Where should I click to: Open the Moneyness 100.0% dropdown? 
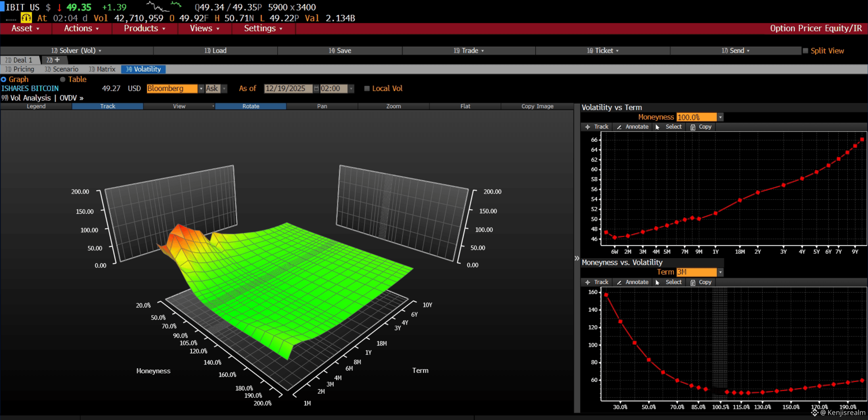[x=721, y=117]
